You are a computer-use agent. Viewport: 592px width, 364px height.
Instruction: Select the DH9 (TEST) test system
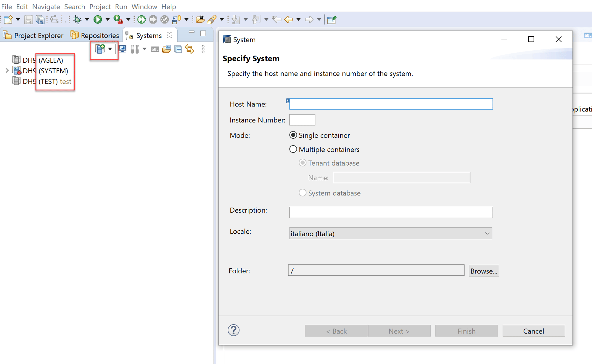(42, 81)
